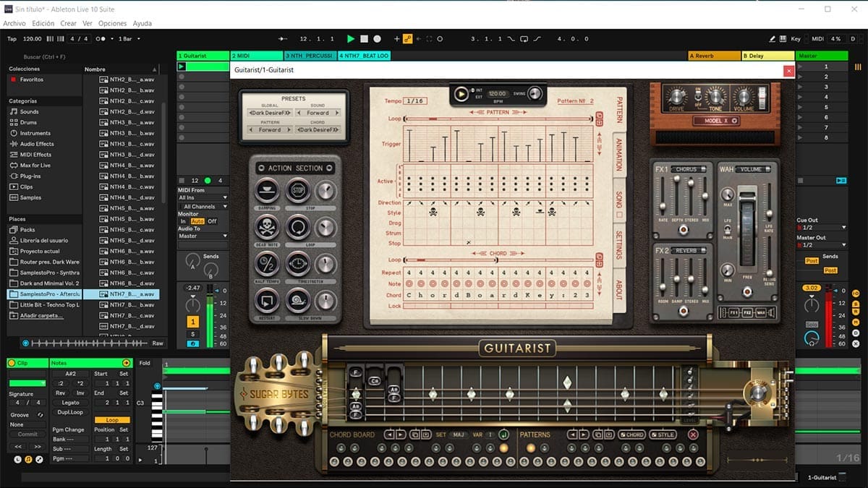Trigger the Timestretch action button
The height and width of the screenshot is (488, 868).
pos(298,263)
